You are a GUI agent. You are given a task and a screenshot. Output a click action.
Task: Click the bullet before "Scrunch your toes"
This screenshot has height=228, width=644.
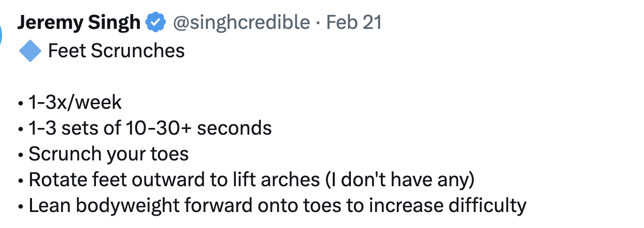21,155
